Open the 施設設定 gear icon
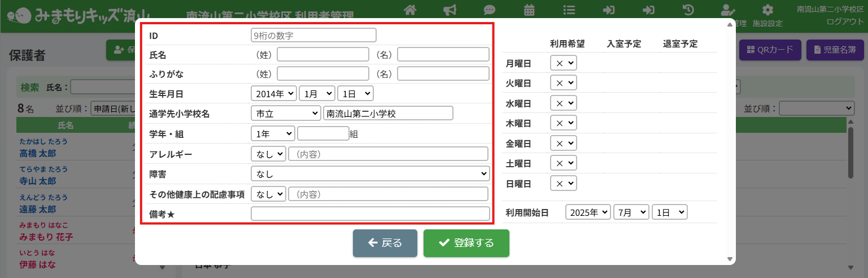 (x=767, y=10)
